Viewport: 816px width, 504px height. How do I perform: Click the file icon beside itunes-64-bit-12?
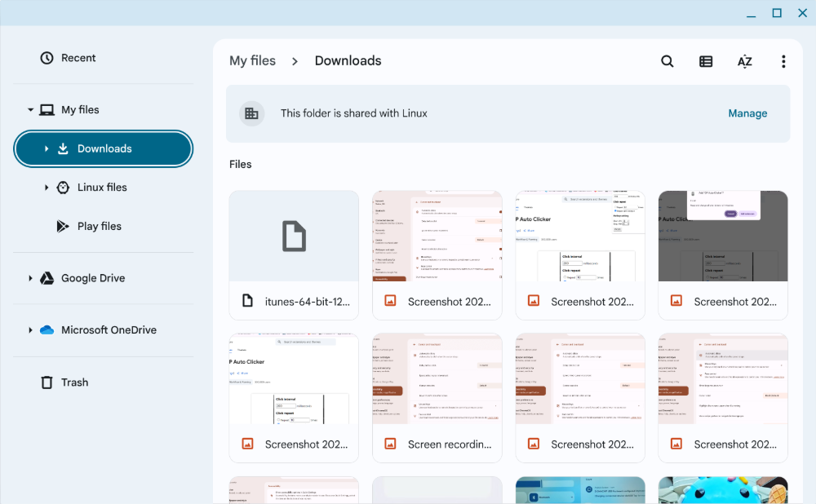(248, 301)
